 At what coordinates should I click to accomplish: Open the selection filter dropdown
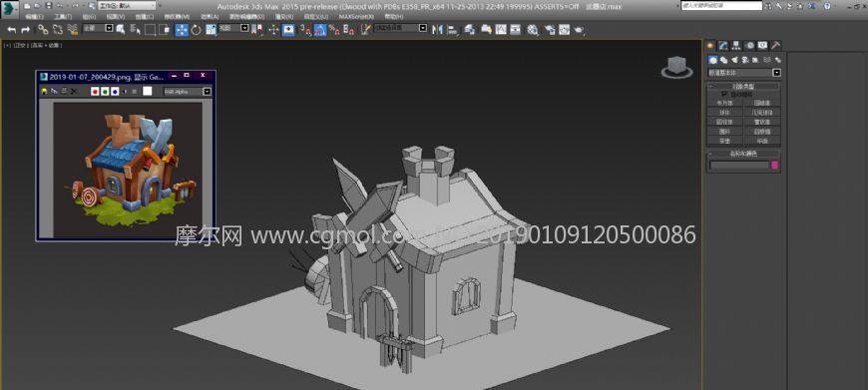point(98,28)
